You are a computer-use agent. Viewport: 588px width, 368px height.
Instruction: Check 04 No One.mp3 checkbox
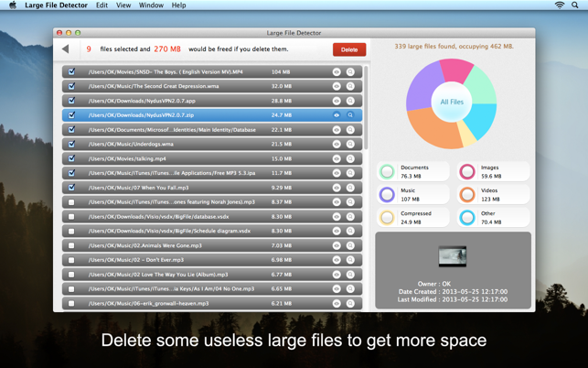71,288
